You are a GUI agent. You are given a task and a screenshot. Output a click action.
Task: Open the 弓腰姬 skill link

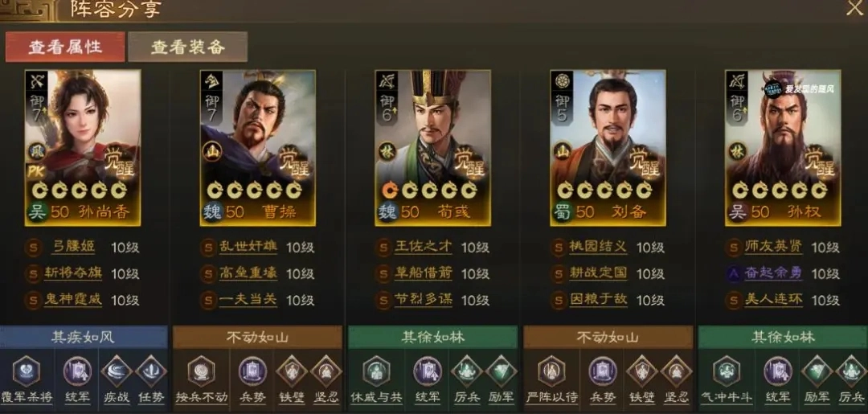[x=73, y=247]
